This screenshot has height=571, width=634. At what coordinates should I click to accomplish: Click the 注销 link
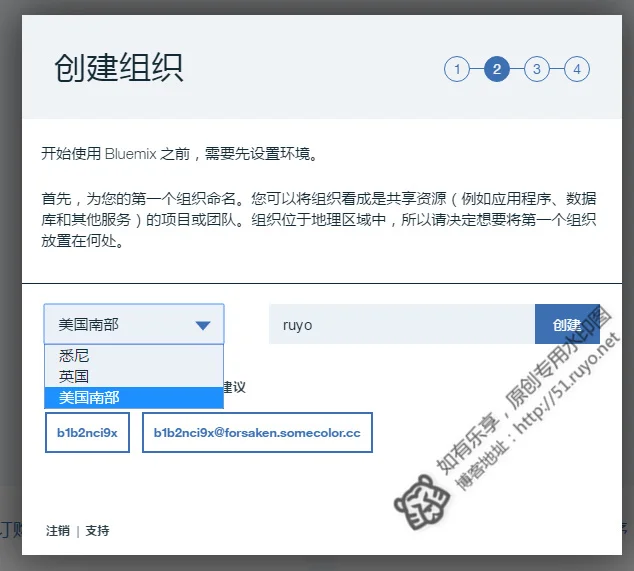pyautogui.click(x=58, y=531)
